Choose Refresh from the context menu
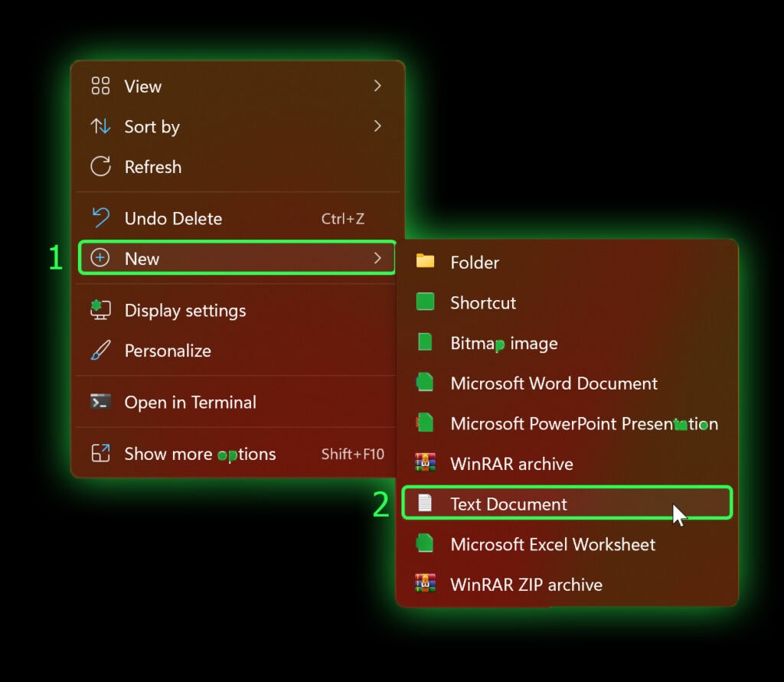Screen dimensions: 784x682 click(x=237, y=167)
